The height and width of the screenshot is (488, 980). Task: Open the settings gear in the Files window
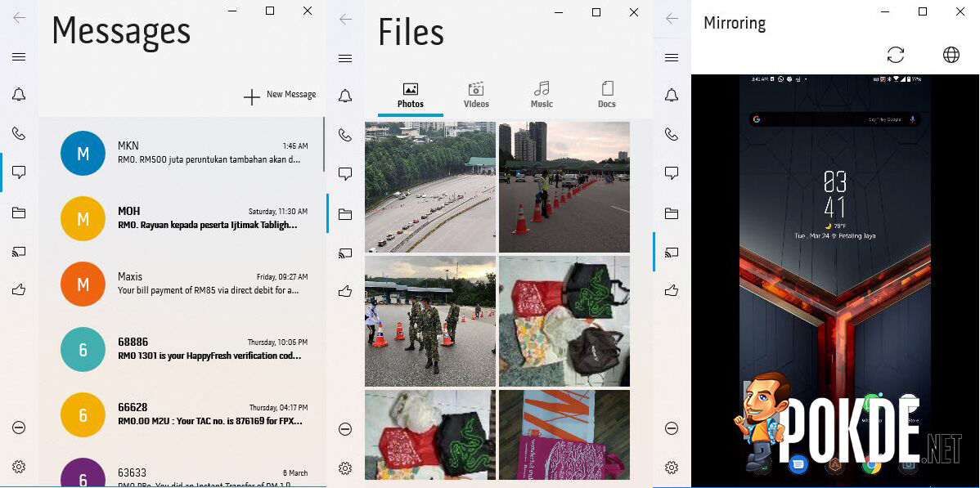click(345, 468)
